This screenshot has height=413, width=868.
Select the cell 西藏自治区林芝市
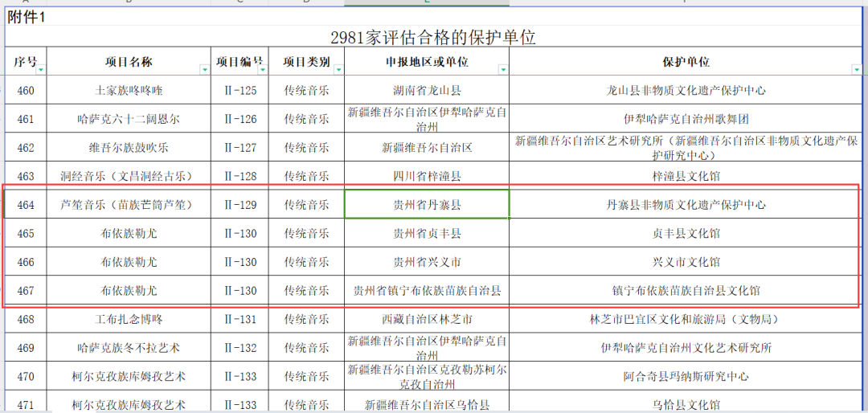(x=427, y=319)
